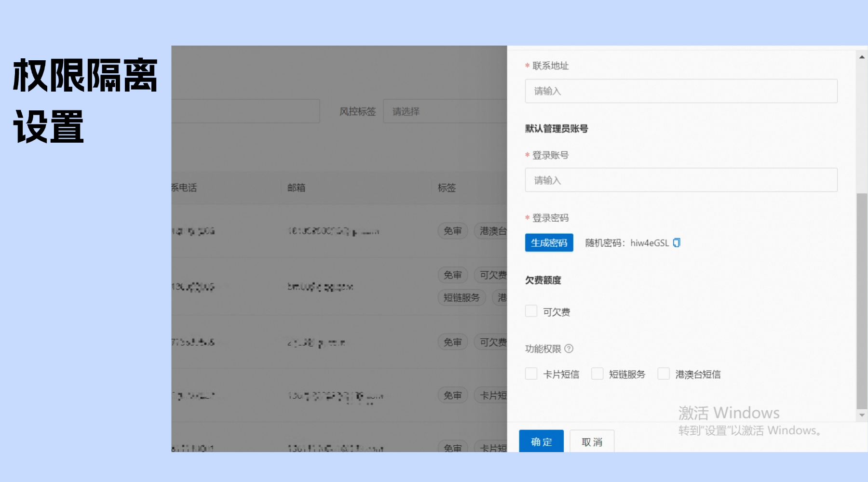The width and height of the screenshot is (868, 482).
Task: Confirm the form with 确定
Action: (541, 442)
